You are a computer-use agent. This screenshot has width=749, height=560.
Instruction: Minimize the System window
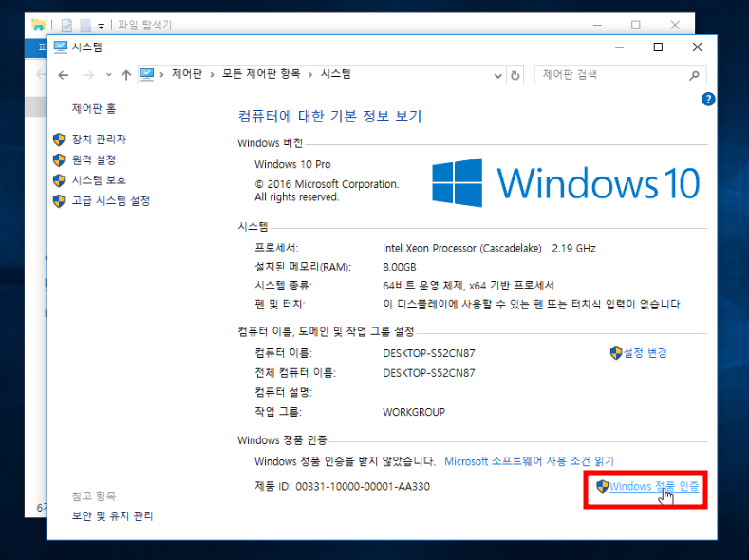(620, 47)
